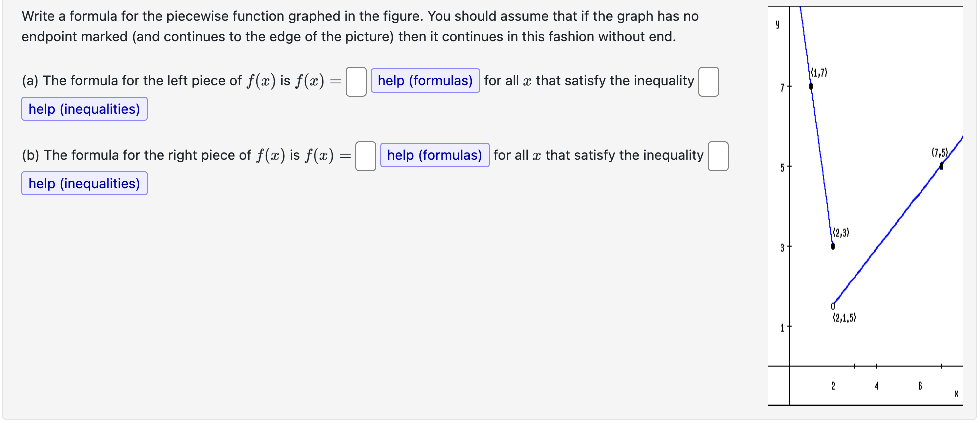Image resolution: width=980 pixels, height=423 pixels.
Task: Click the inequality input box for part (b)
Action: tap(718, 157)
